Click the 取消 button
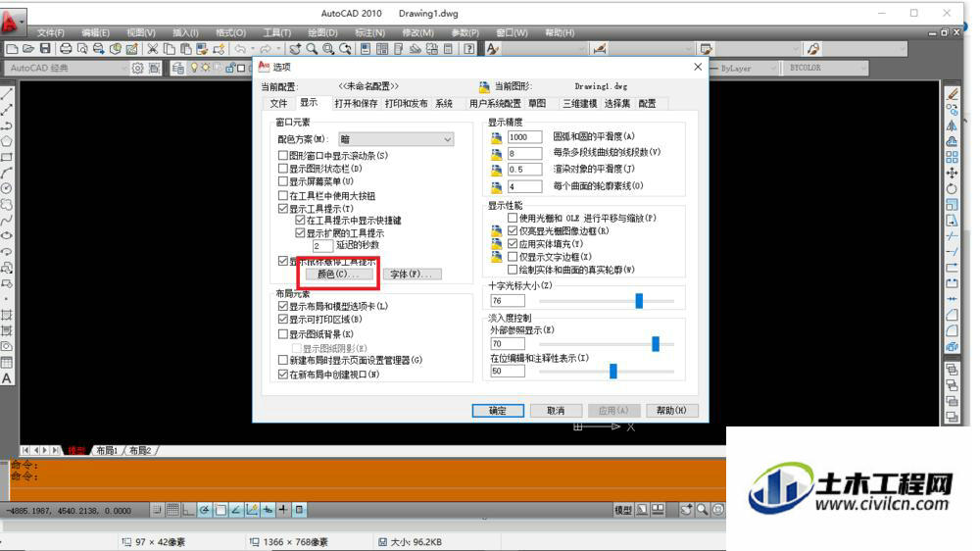Image resolution: width=980 pixels, height=551 pixels. [556, 411]
